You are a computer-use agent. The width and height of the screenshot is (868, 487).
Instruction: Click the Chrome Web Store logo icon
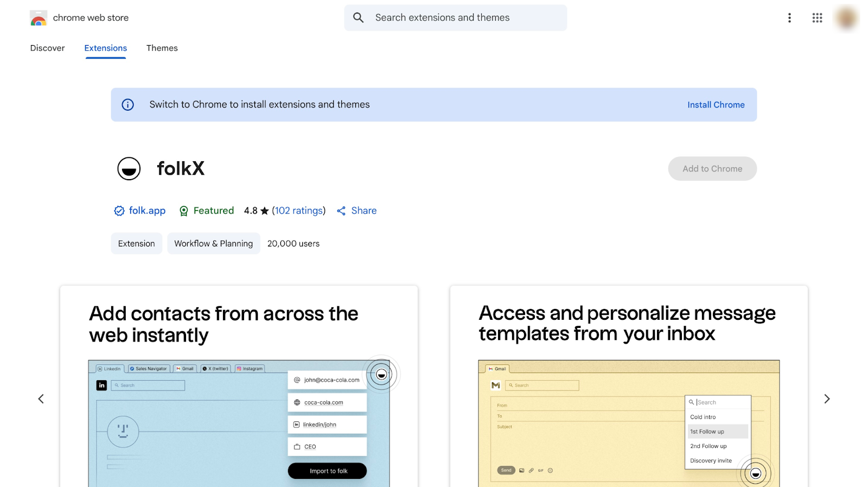(39, 18)
